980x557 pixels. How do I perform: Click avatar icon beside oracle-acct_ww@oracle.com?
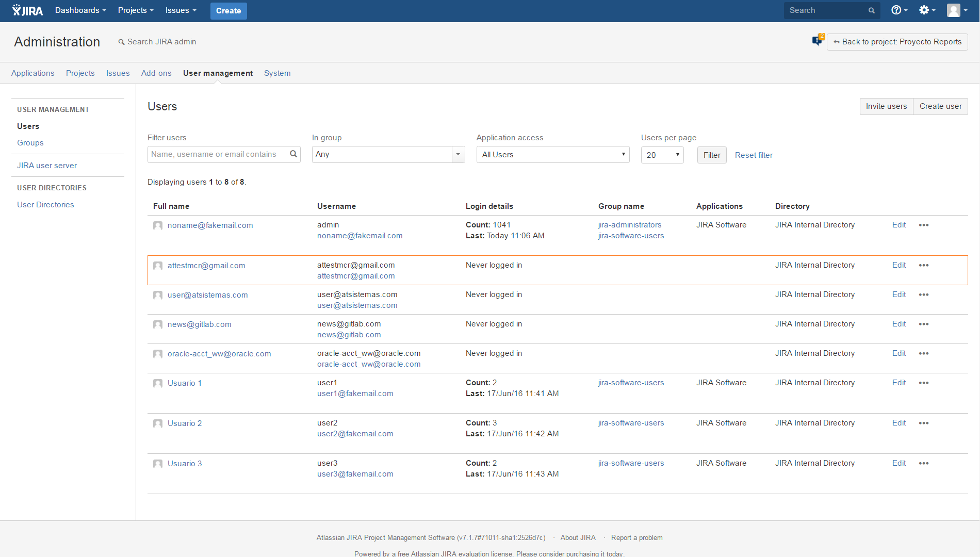(158, 354)
